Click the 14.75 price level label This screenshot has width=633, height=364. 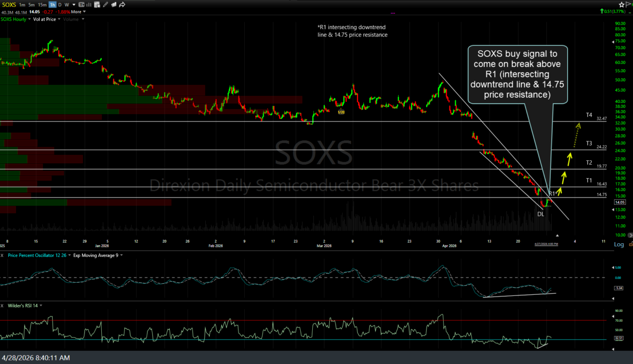(x=601, y=195)
